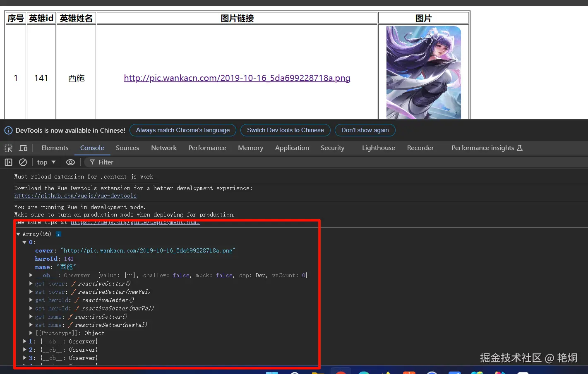Expand the get name getter

click(x=31, y=317)
